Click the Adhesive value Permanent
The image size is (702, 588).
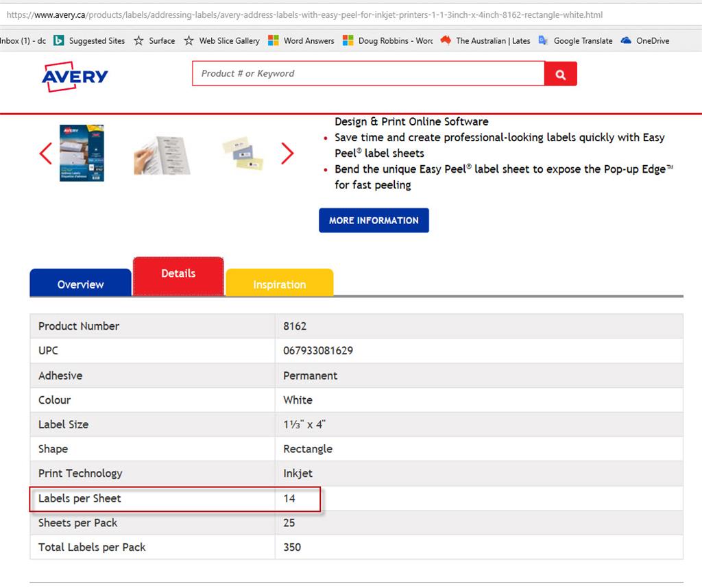(311, 376)
